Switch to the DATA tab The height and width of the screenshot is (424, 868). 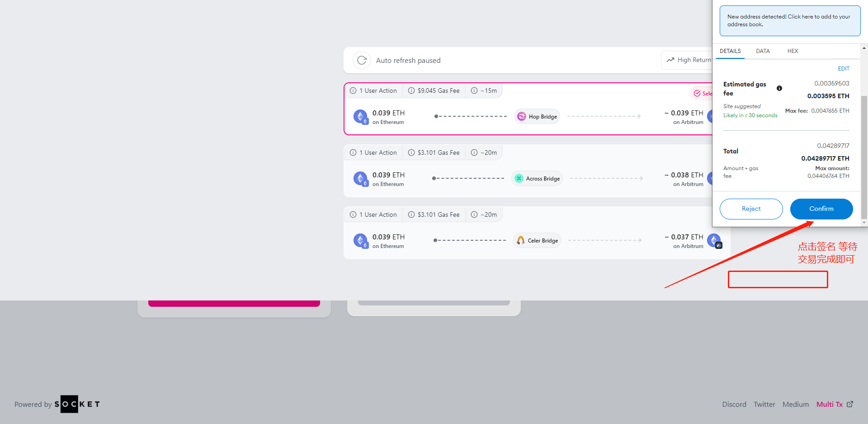point(763,51)
